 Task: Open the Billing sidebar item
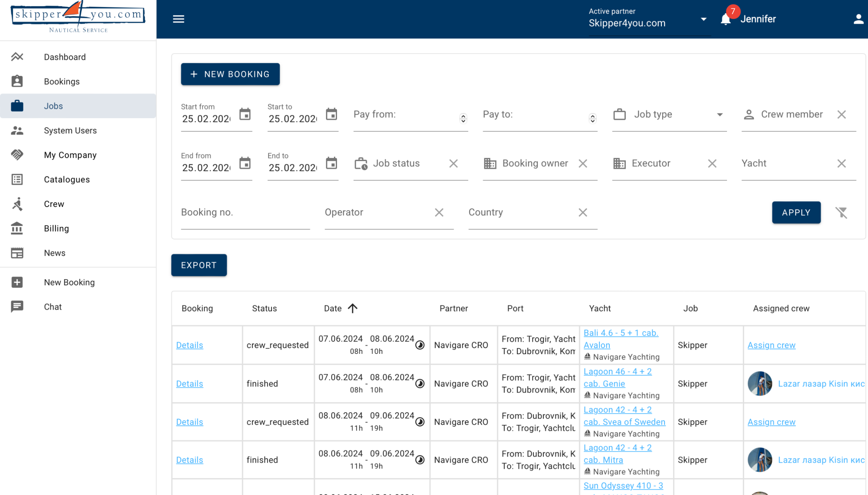[x=56, y=228]
